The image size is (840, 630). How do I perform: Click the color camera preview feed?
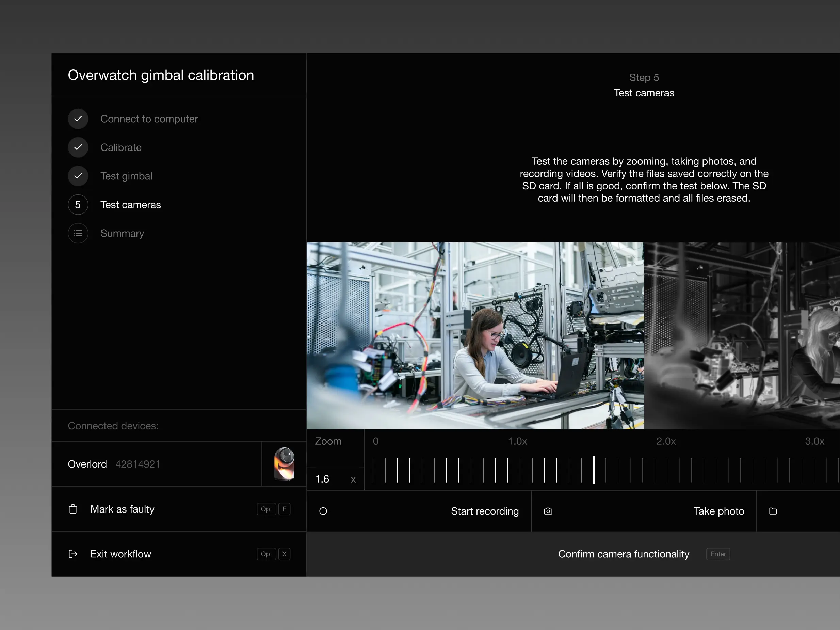(475, 336)
